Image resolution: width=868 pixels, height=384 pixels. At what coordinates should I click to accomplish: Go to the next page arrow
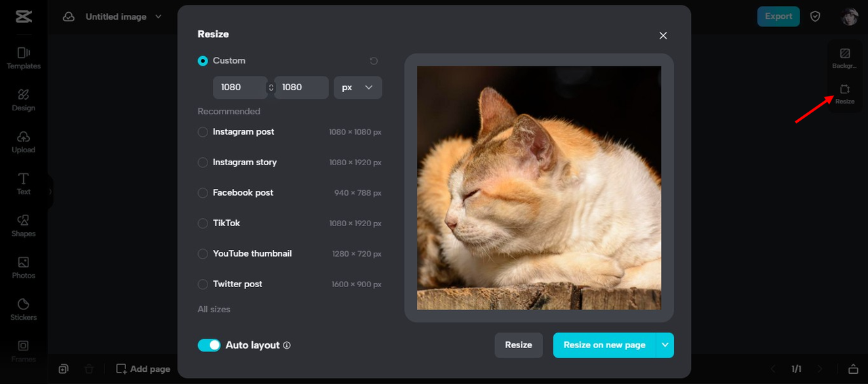pos(820,369)
